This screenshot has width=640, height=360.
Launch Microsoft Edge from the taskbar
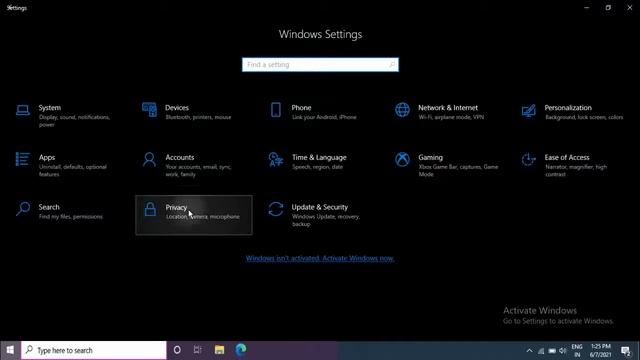coord(241,350)
